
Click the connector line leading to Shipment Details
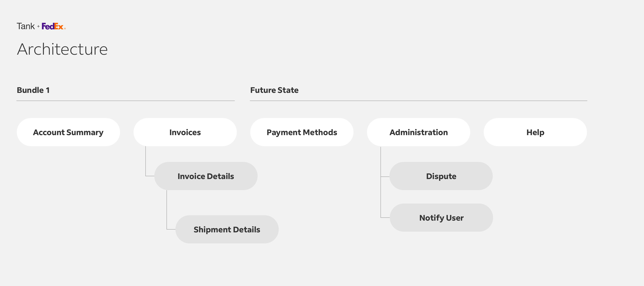(x=167, y=210)
